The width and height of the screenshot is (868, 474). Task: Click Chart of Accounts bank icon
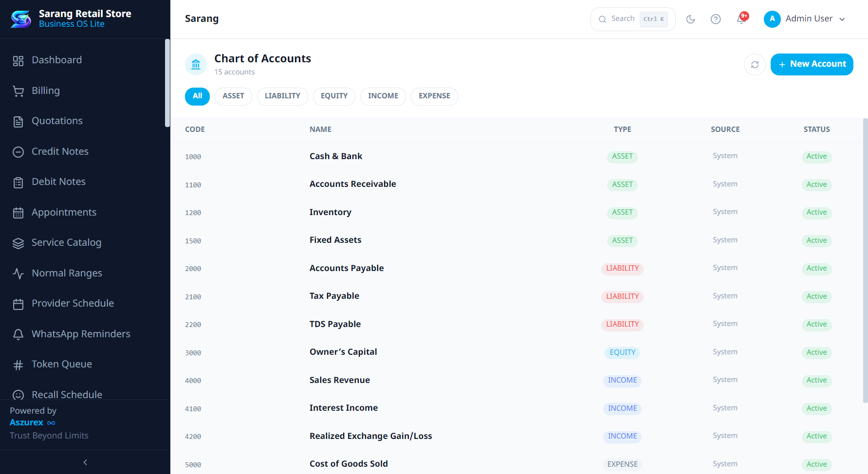pyautogui.click(x=196, y=64)
